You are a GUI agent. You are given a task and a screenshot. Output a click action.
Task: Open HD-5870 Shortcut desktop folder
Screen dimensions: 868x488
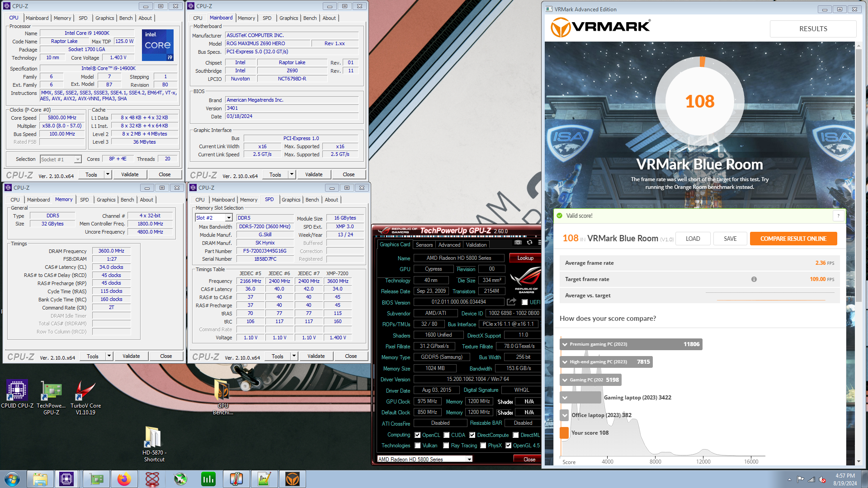[154, 444]
